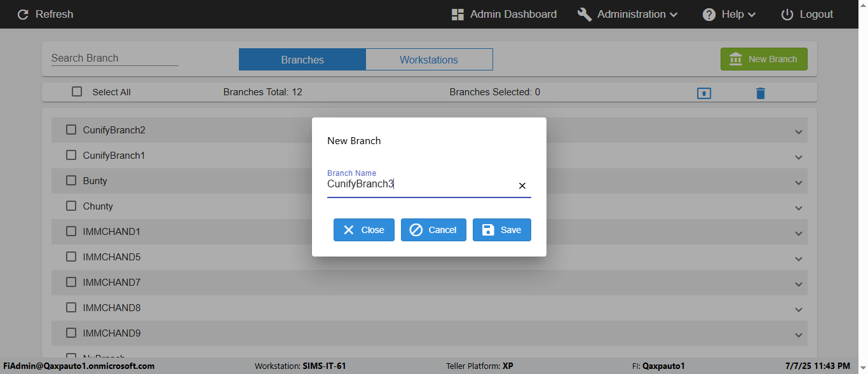The width and height of the screenshot is (868, 374).
Task: Click the Help question mark icon
Action: [709, 15]
